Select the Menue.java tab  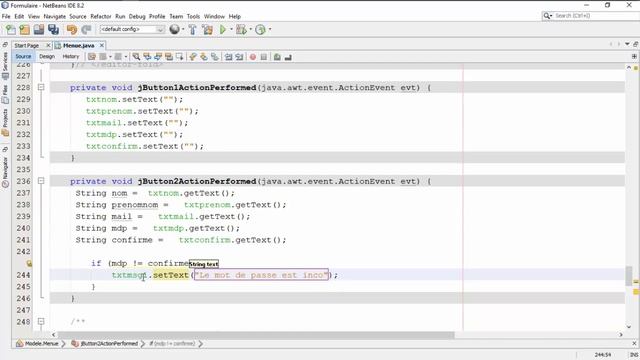78,45
